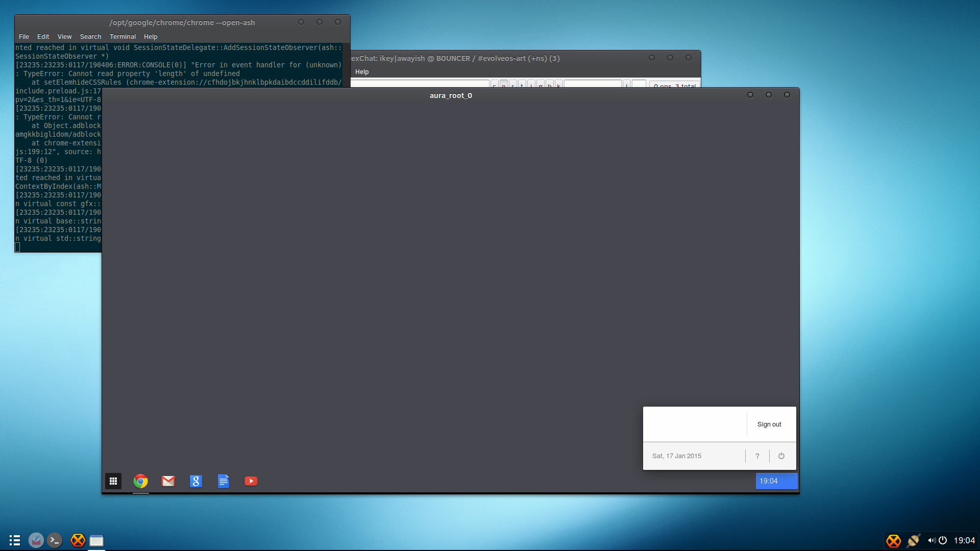Open the app launcher grid in the Ash shelf
This screenshot has height=551, width=980.
(113, 481)
